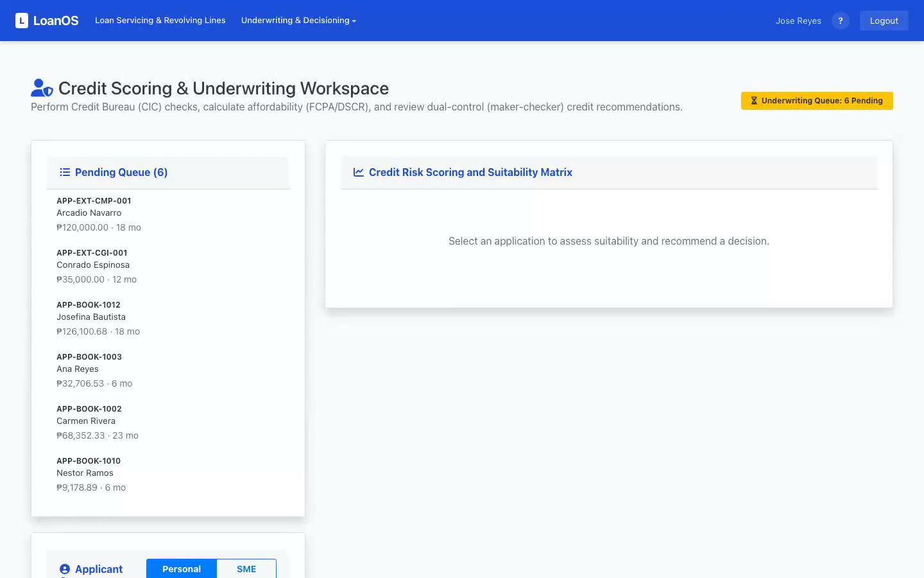Click the Perform Credit Bureau checks description
The image size is (924, 578).
click(x=357, y=107)
